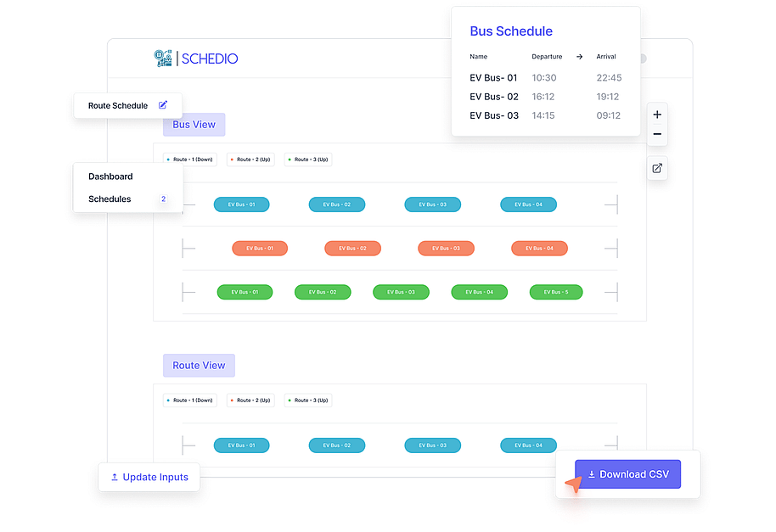Viewport: 776px width, 532px height.
Task: Click the edit icon beside Route Schedule
Action: (x=163, y=105)
